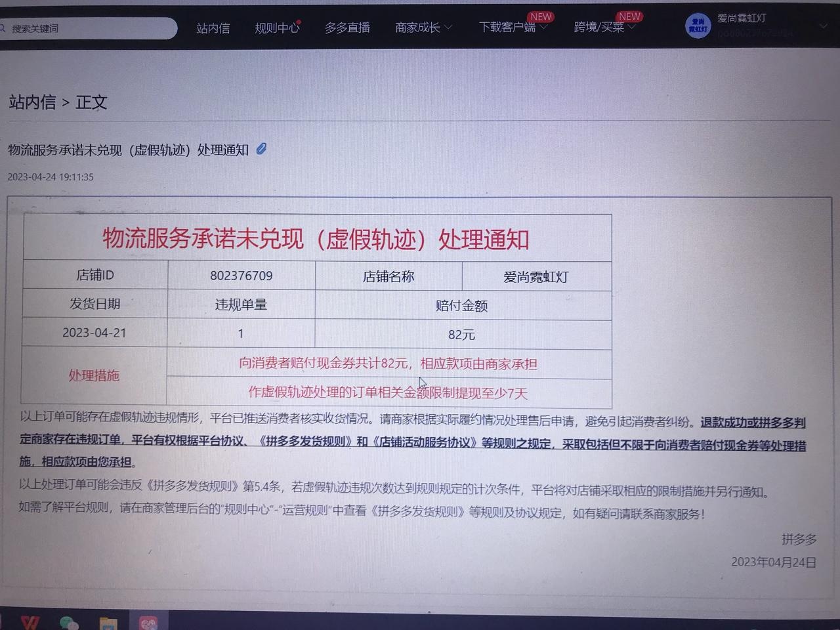This screenshot has width=840, height=630.
Task: Click the 拼多多 signature text
Action: (799, 539)
